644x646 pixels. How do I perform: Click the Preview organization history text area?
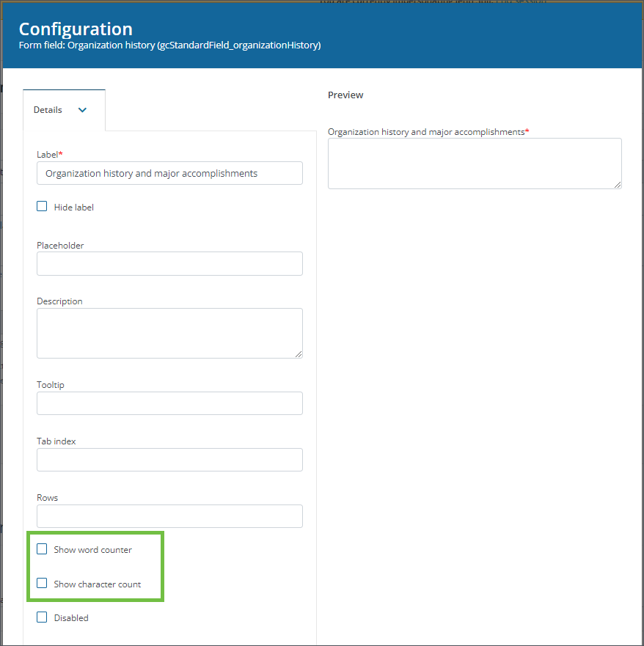pos(474,163)
